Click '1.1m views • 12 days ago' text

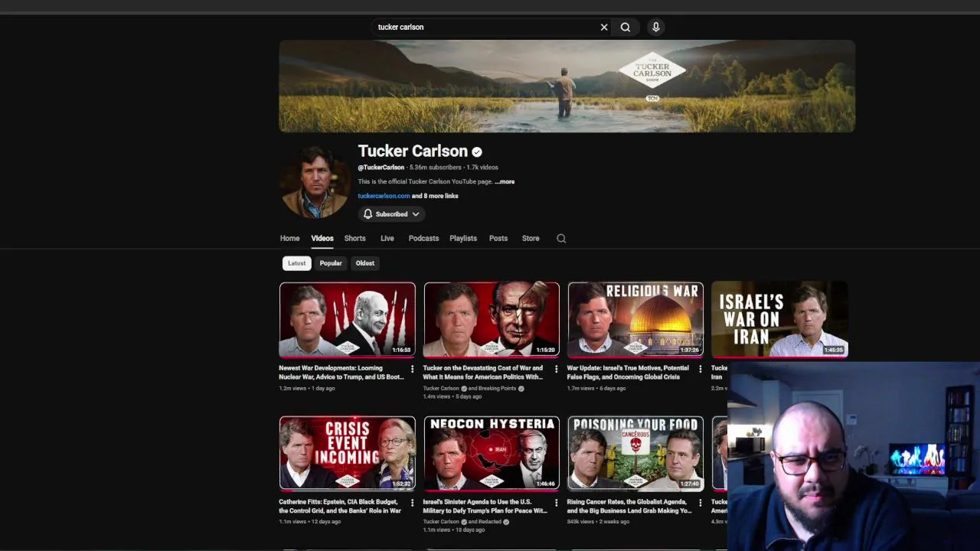point(309,522)
